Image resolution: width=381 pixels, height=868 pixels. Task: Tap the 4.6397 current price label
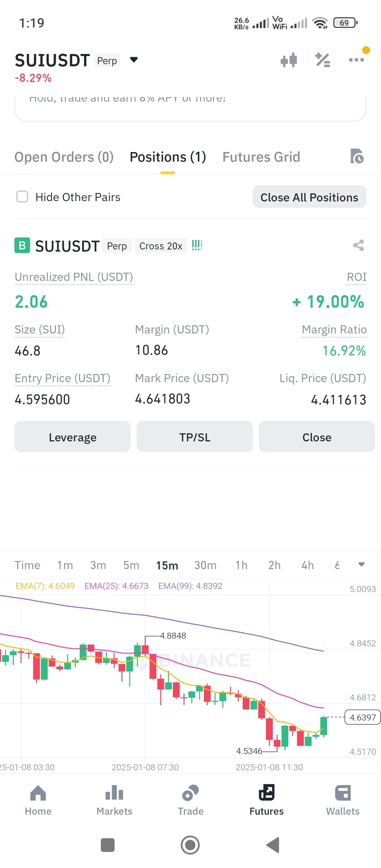click(x=362, y=717)
